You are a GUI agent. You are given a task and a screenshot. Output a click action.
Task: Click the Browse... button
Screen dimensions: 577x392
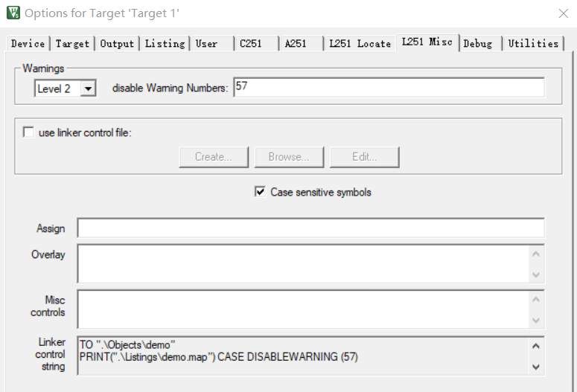(x=289, y=157)
